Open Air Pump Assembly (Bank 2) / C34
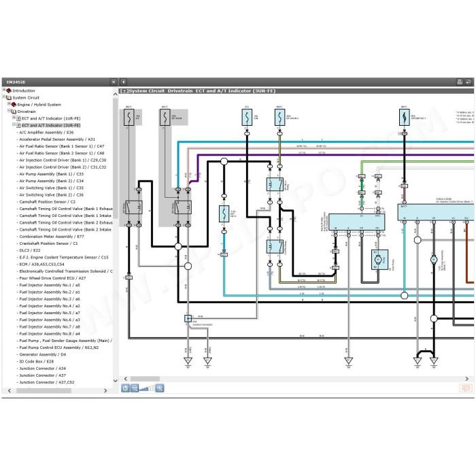Image resolution: width=476 pixels, height=476 pixels. [51, 181]
